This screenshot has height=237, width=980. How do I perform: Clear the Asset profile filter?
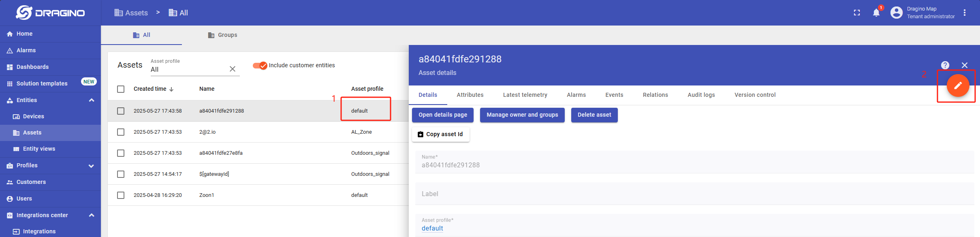(233, 69)
